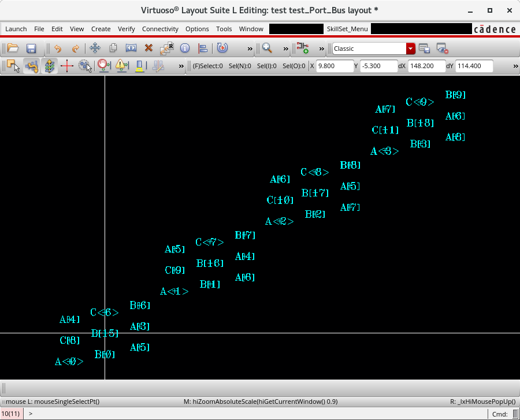Open the Verify menu

pos(127,29)
